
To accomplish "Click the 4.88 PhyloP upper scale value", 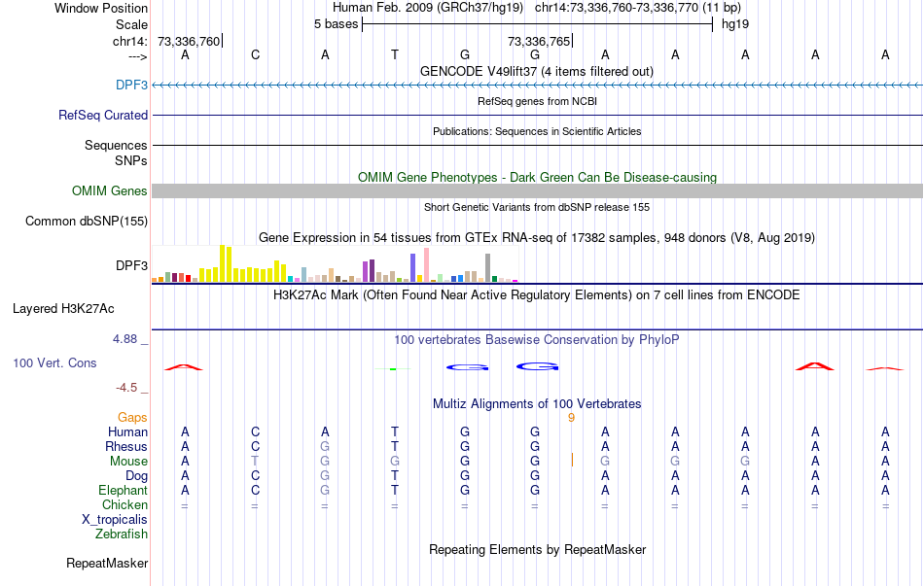I will coord(124,339).
